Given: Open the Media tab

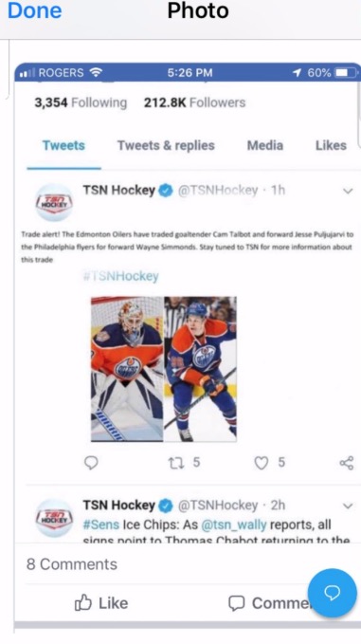Looking at the screenshot, I should (x=265, y=145).
